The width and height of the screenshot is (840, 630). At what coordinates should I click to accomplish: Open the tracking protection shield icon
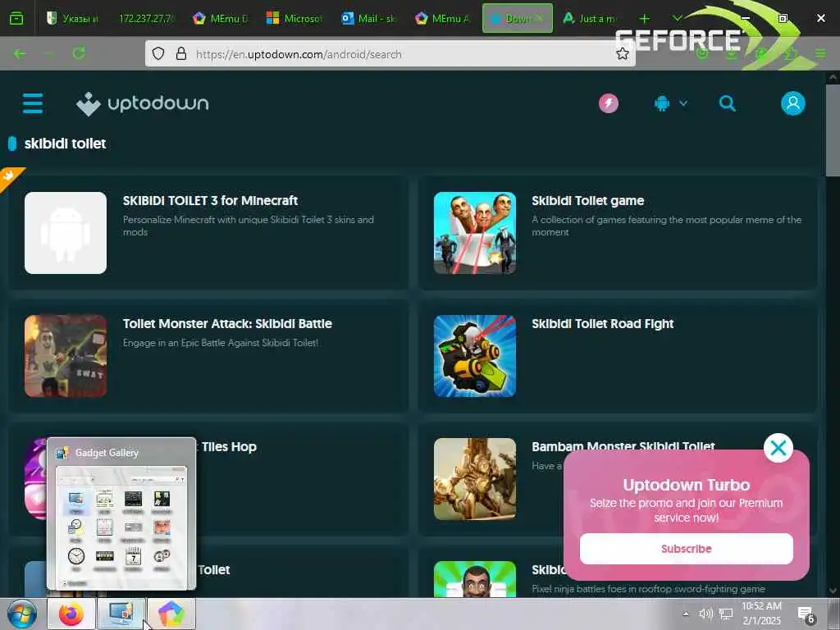(158, 53)
